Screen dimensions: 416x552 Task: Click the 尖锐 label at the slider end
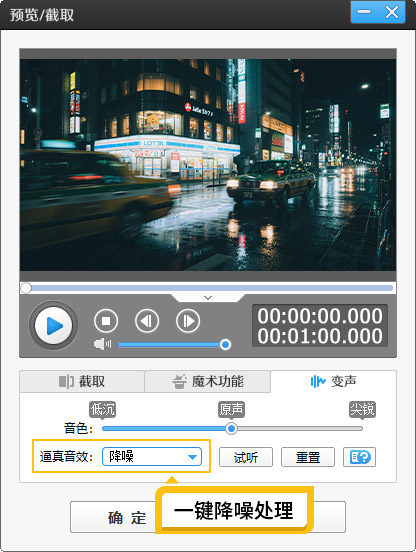pos(362,409)
